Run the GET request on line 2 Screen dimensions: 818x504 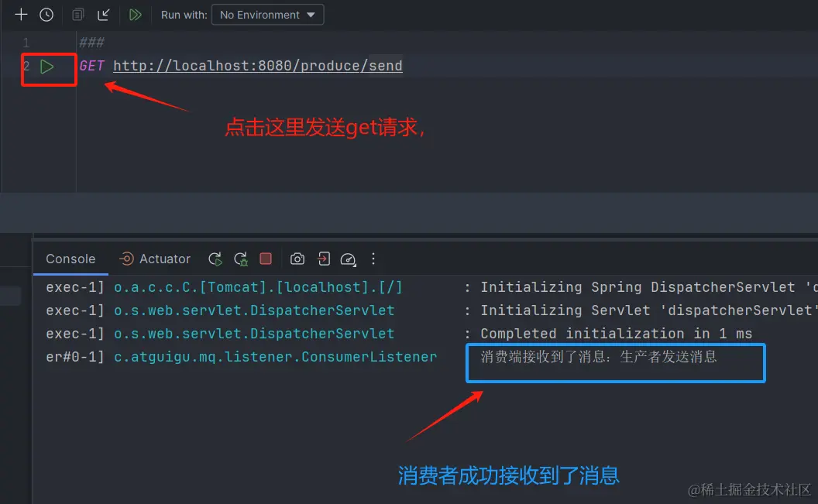(47, 67)
